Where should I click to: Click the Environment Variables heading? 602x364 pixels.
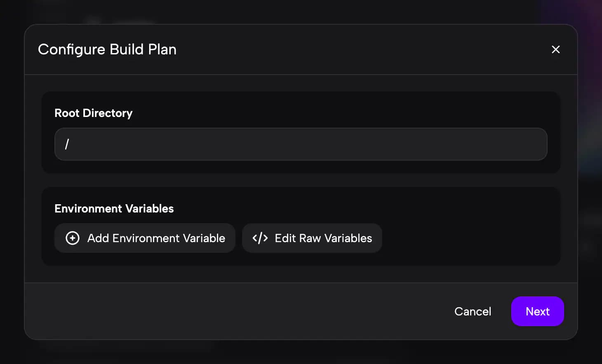click(114, 208)
